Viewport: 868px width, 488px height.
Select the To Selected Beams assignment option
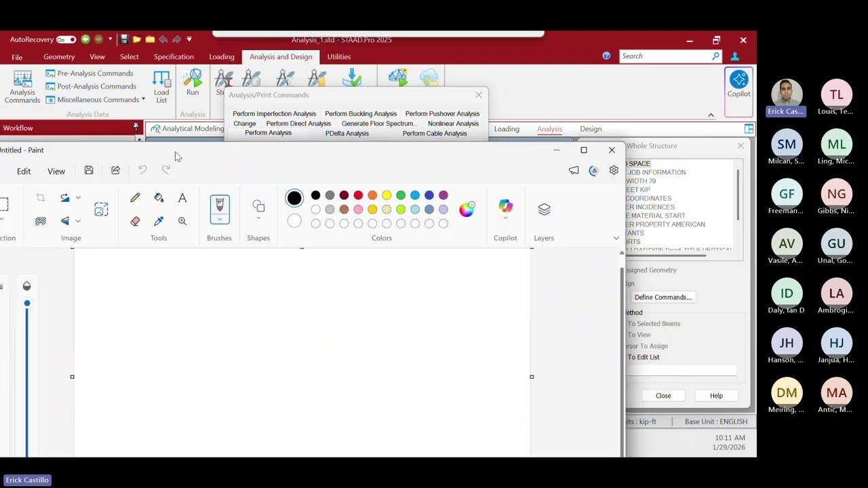coord(653,324)
